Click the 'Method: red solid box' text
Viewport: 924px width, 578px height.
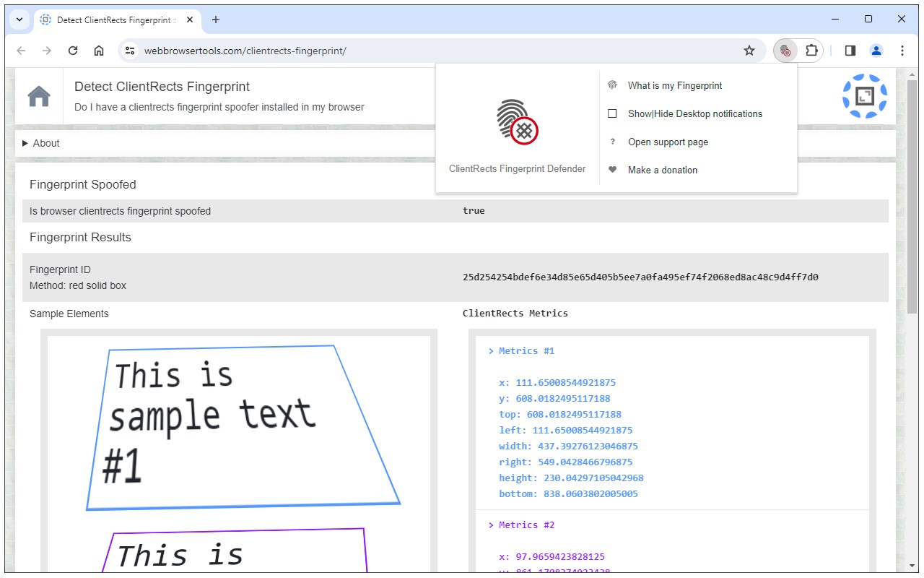coord(78,285)
